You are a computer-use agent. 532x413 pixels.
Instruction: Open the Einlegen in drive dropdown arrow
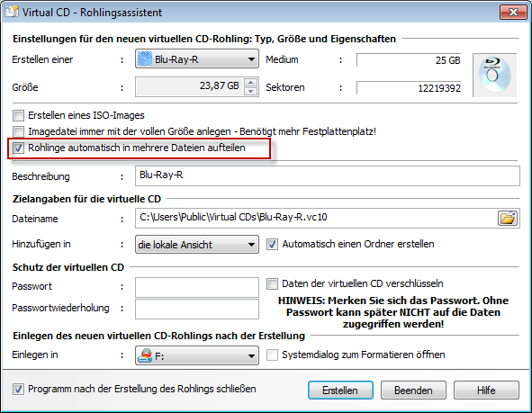pyautogui.click(x=251, y=355)
